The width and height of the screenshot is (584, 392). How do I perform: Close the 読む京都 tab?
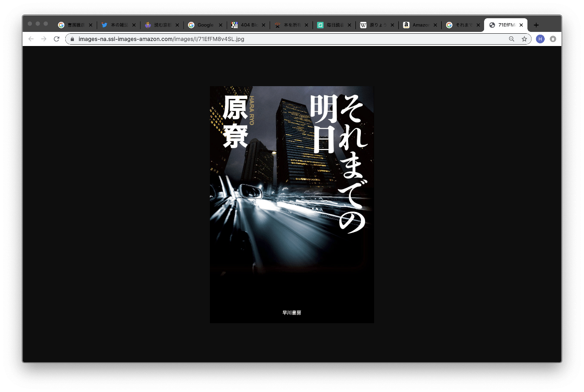tap(177, 25)
